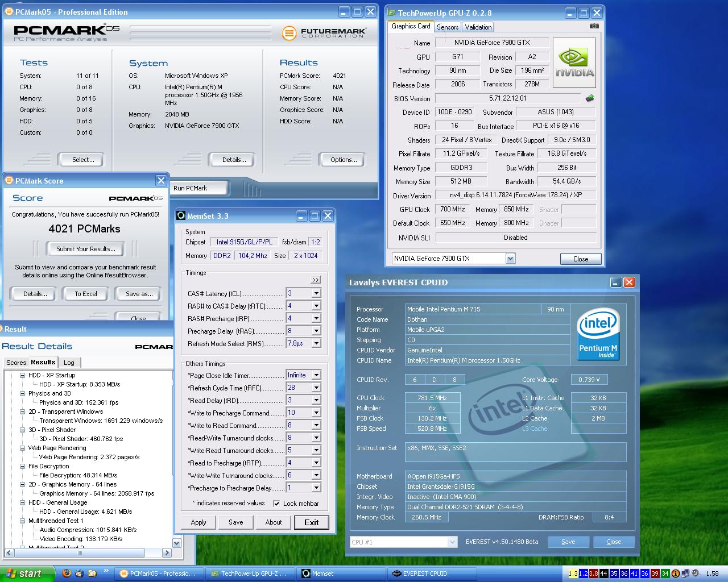Click the Futuremark logo in PCMark05

click(x=323, y=33)
